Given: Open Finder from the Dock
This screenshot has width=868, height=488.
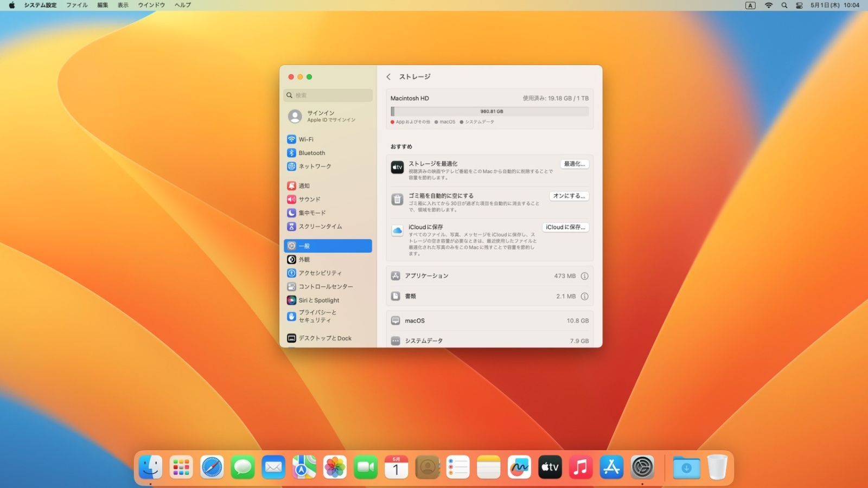Looking at the screenshot, I should [x=150, y=467].
